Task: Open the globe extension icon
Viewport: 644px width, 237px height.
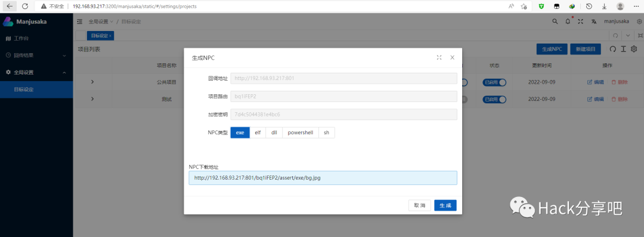Action: click(571, 6)
